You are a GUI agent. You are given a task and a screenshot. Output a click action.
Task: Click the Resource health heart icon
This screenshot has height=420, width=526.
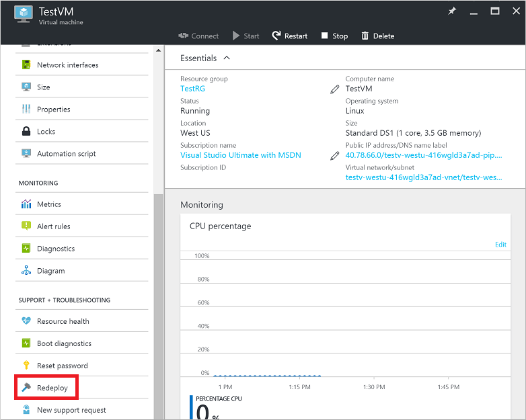point(26,321)
